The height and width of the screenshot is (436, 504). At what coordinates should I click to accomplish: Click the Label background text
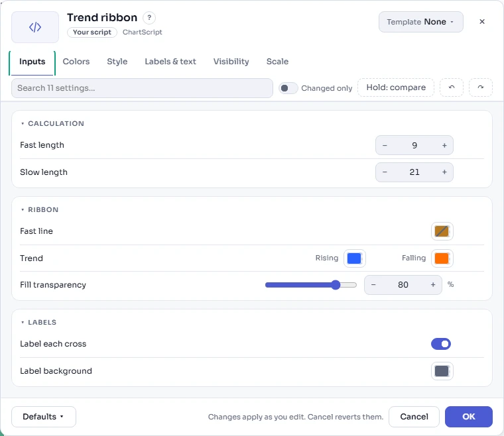[x=56, y=371]
